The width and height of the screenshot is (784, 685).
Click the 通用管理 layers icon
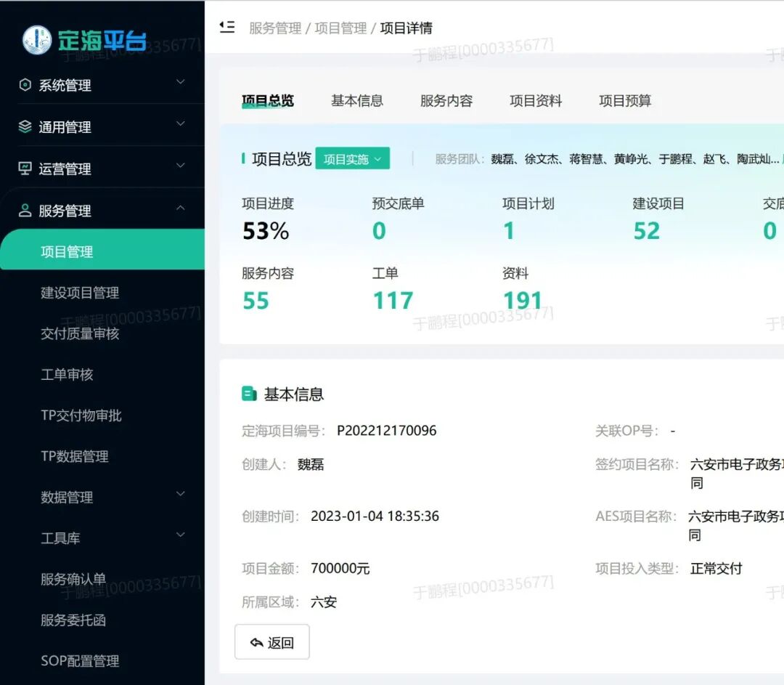[25, 126]
